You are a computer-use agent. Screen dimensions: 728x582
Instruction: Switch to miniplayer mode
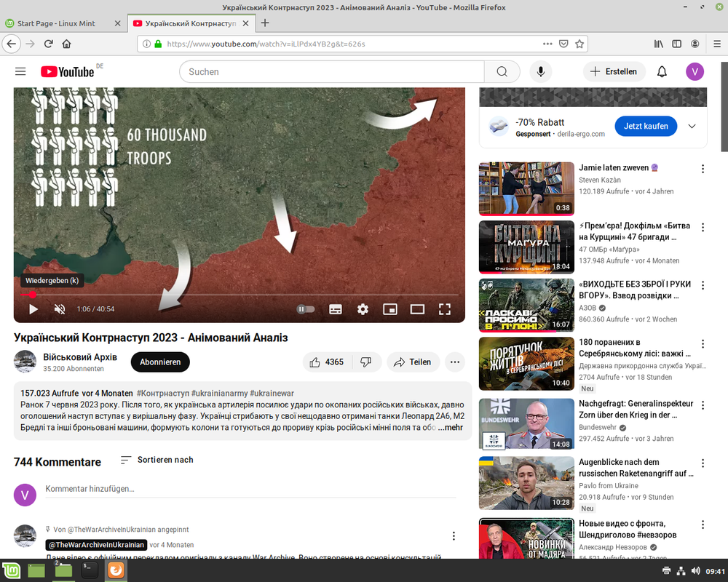[390, 309]
